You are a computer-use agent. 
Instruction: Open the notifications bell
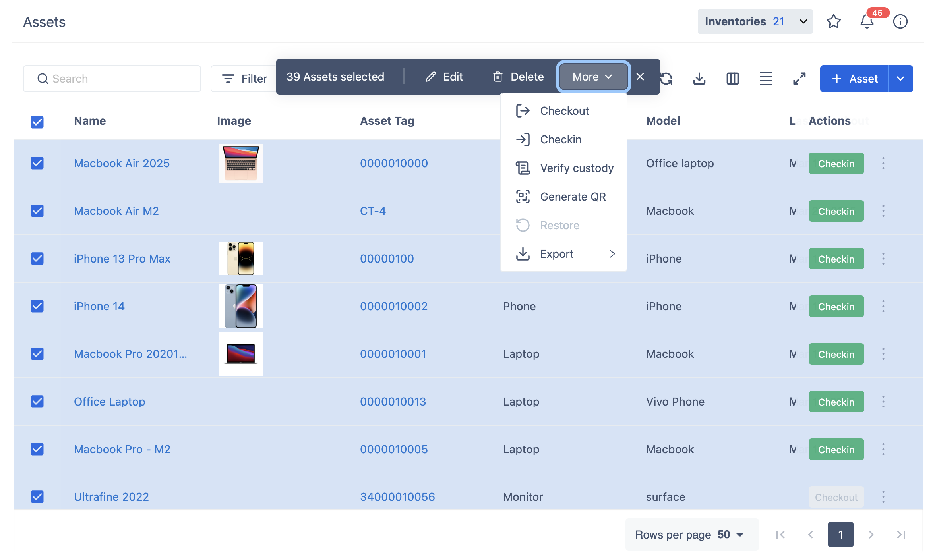867,21
